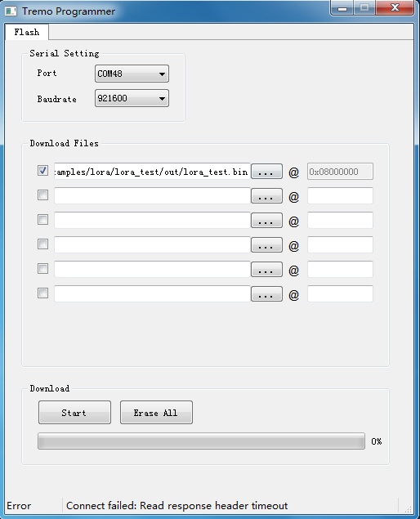
Task: Click the status bar size grip
Action: tap(409, 509)
